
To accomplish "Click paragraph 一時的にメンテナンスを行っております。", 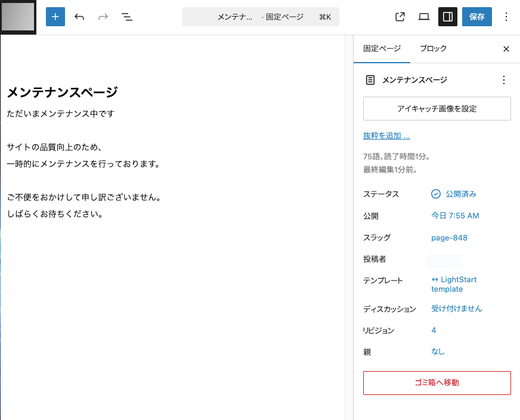I will click(83, 163).
